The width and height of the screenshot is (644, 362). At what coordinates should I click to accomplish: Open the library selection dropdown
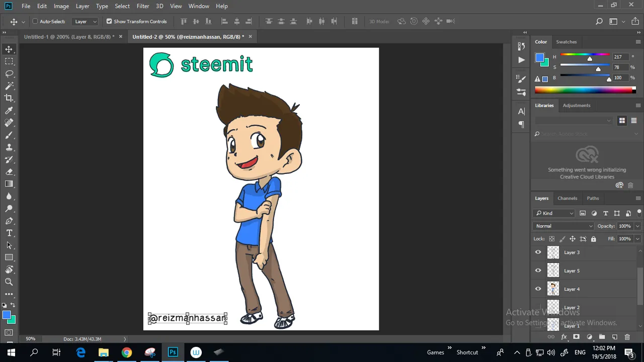[574, 121]
